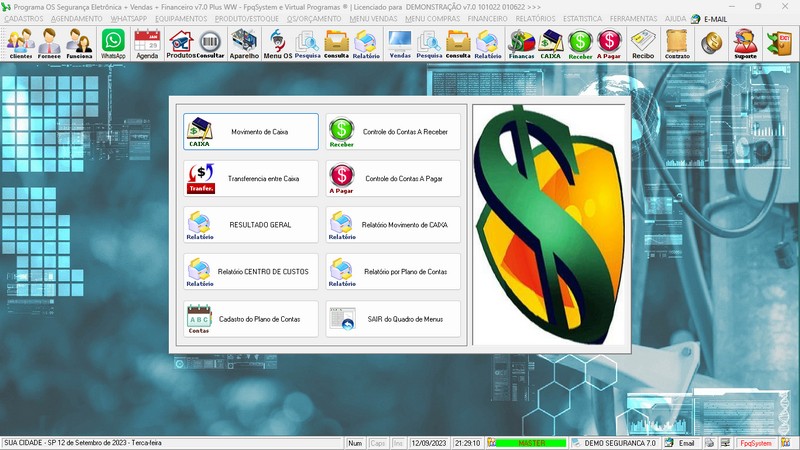Open Controle do Contas A Receber
Image resolution: width=800 pixels, height=450 pixels.
[394, 132]
